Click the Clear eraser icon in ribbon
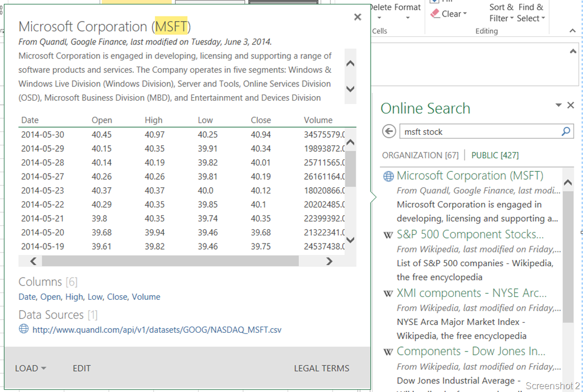Screen dimensions: 583x392 [436, 14]
